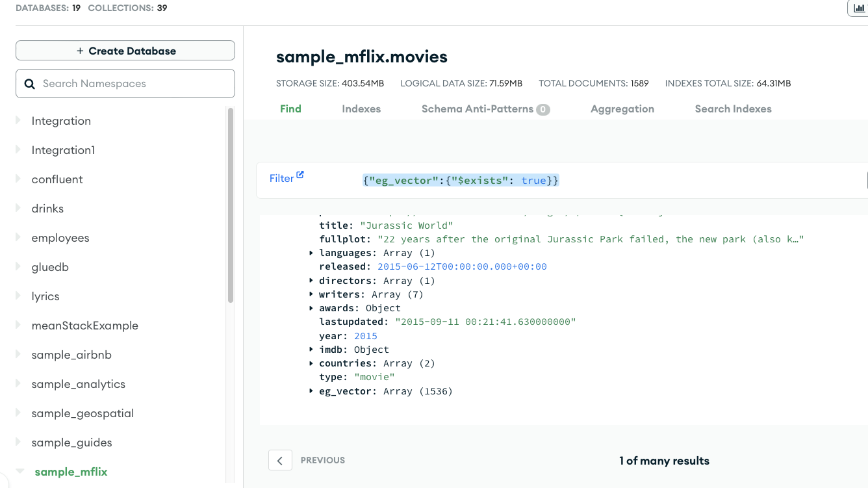Click the magnifier icon in Search Namespaces
This screenshot has height=488, width=868.
pyautogui.click(x=29, y=84)
